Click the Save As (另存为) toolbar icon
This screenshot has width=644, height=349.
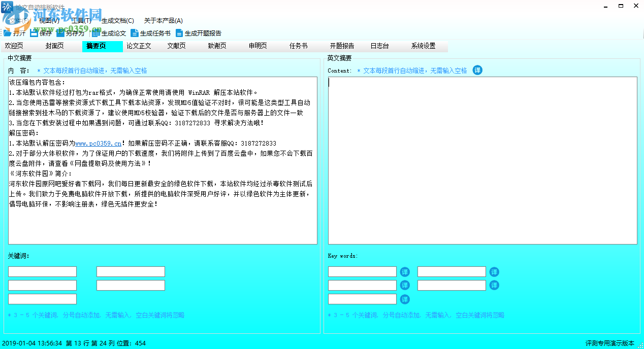pos(60,33)
